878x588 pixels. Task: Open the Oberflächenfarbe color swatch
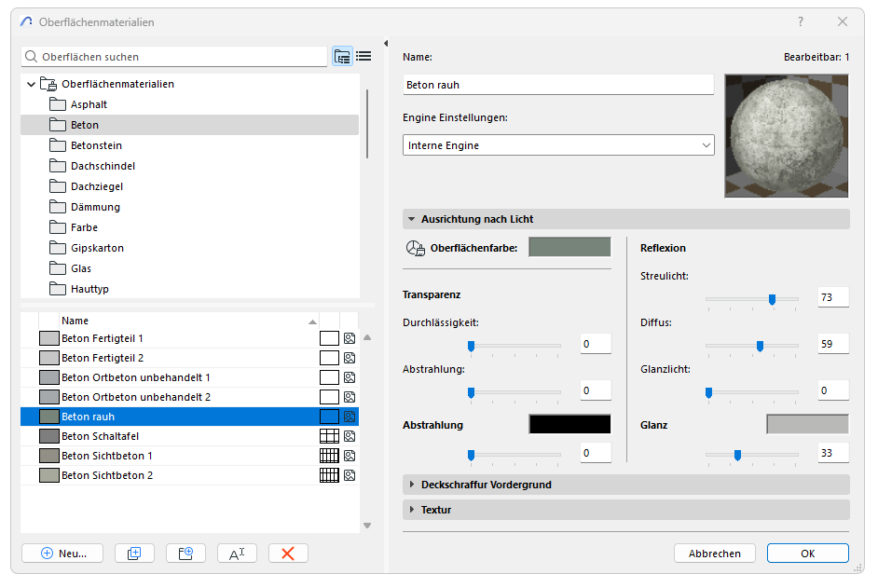[x=569, y=247]
